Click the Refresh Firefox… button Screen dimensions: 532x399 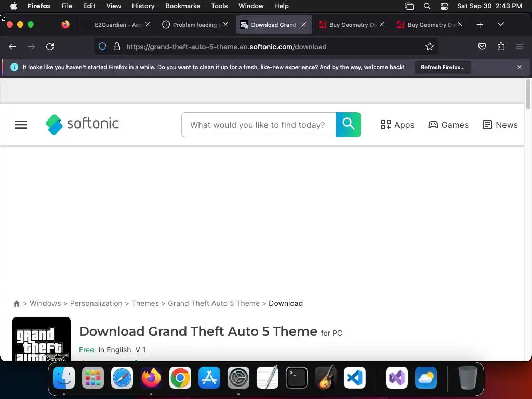pos(443,67)
